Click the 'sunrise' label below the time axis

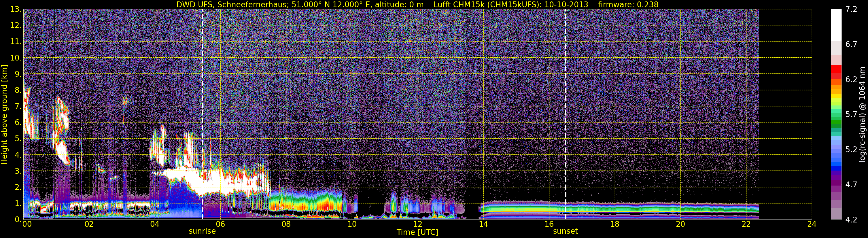point(202,231)
